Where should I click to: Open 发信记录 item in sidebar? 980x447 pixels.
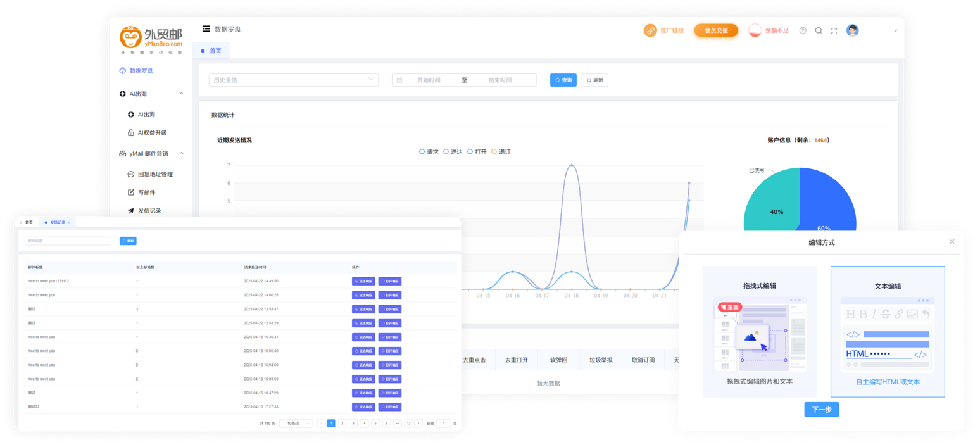[x=149, y=211]
